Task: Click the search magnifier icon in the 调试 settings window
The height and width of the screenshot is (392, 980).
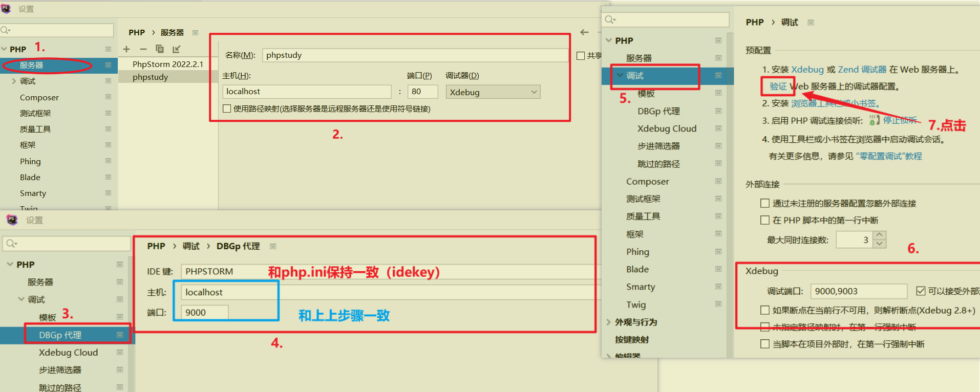Action: pos(610,20)
